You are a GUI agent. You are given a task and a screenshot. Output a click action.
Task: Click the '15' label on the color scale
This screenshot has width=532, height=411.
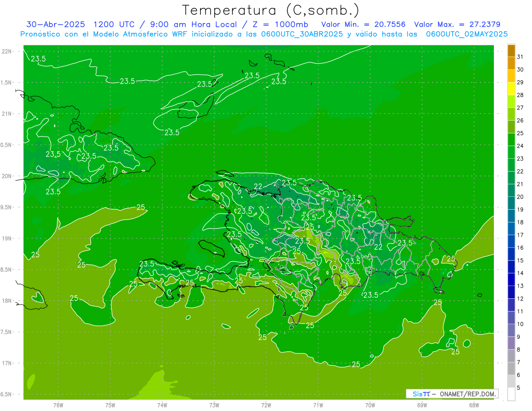point(520,260)
